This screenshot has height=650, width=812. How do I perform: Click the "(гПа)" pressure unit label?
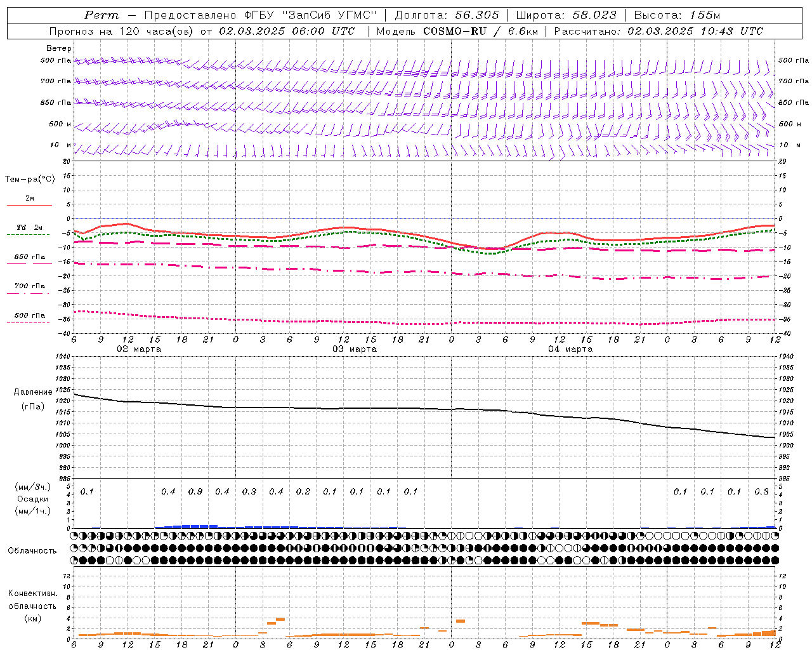point(33,406)
